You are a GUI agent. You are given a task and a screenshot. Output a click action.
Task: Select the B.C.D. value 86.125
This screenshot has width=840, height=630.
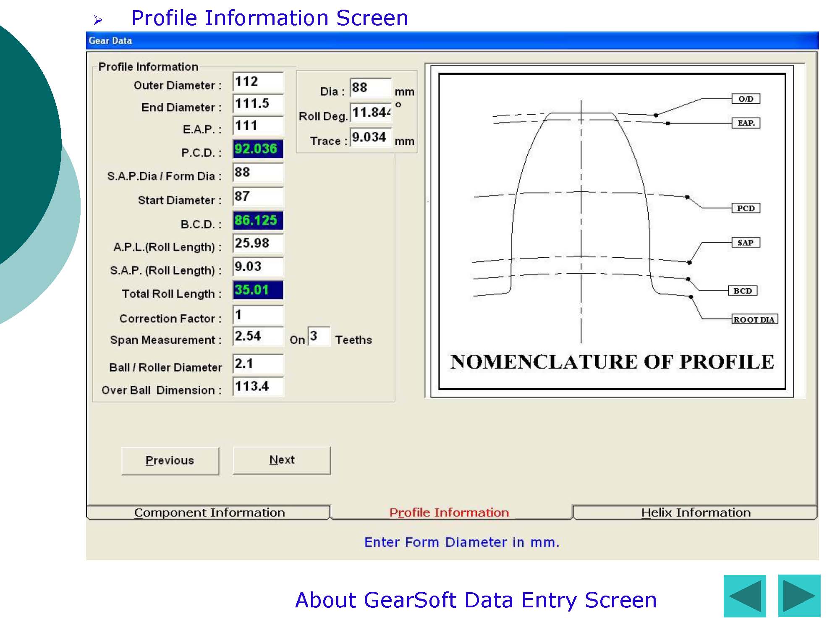pyautogui.click(x=258, y=220)
